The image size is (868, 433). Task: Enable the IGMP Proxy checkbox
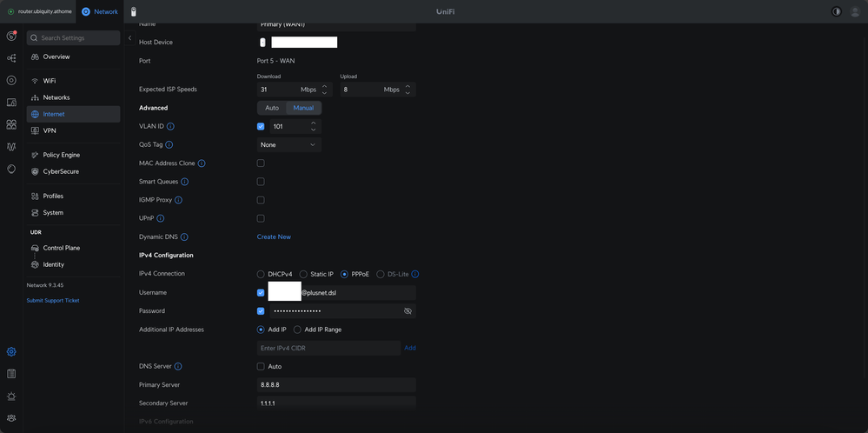click(x=261, y=200)
